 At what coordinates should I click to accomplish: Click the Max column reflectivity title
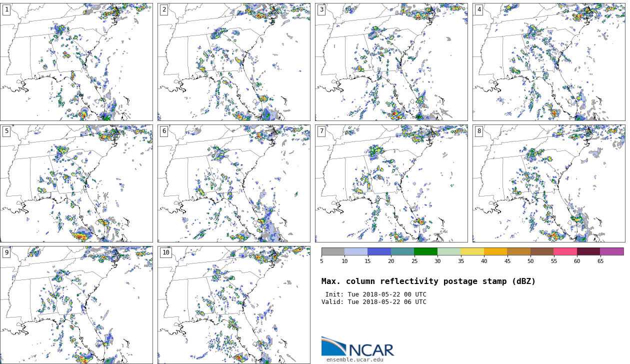428,281
